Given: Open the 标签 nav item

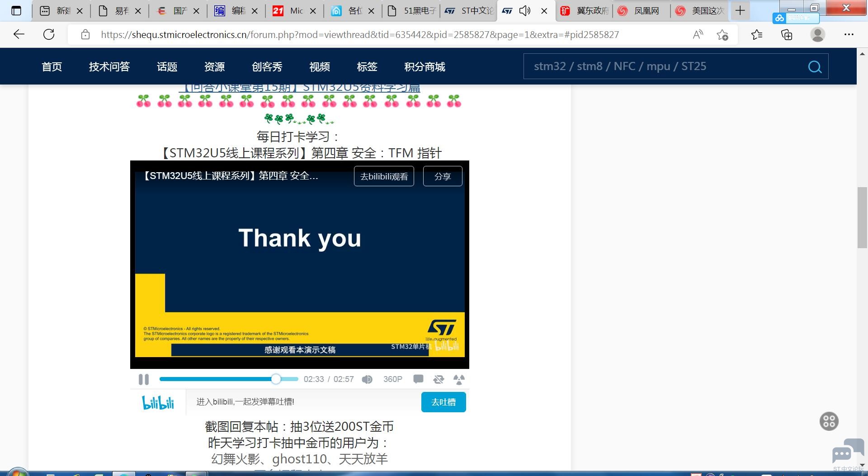Looking at the screenshot, I should coord(367,67).
